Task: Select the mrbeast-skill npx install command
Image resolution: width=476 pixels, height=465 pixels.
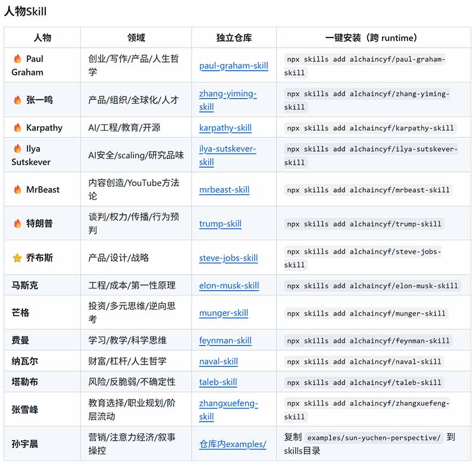Action: tap(368, 190)
